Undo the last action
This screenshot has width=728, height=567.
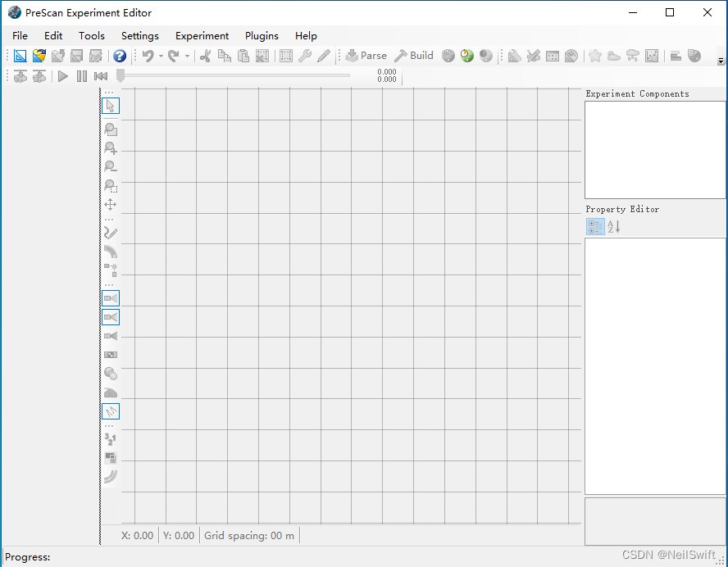pos(148,56)
